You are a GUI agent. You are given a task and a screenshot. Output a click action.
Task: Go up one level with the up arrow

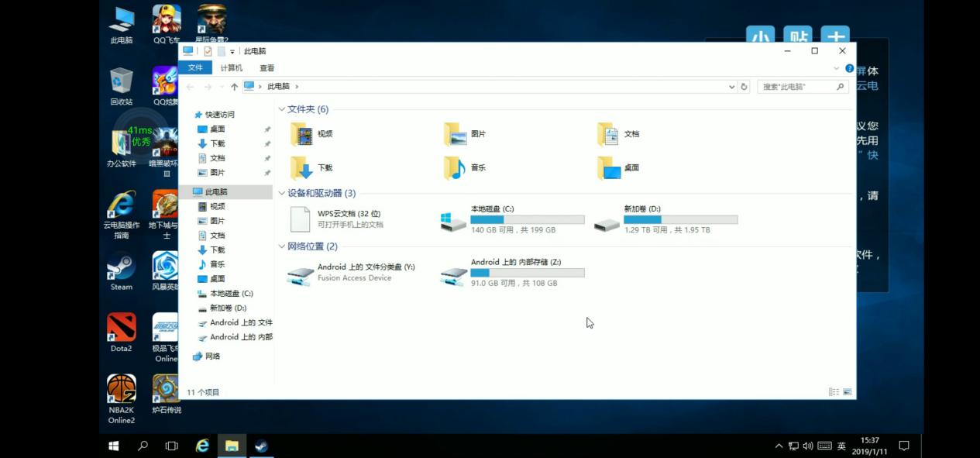[x=234, y=87]
